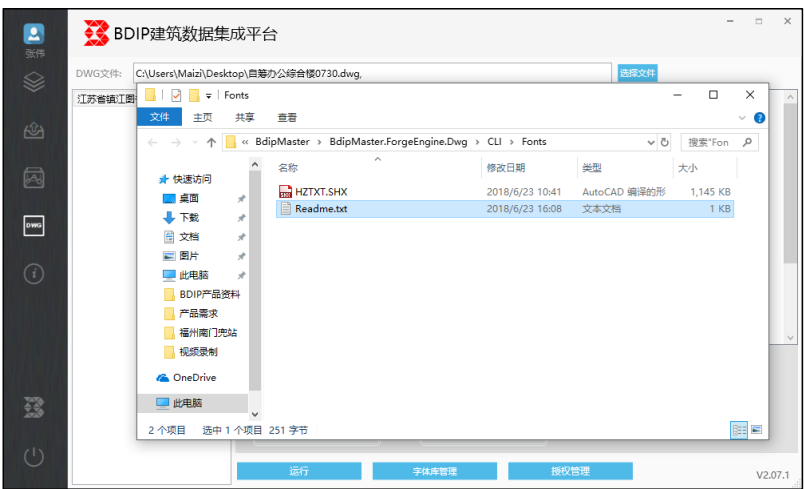The height and width of the screenshot is (489, 804).
Task: Click the 运行 button
Action: point(299,471)
